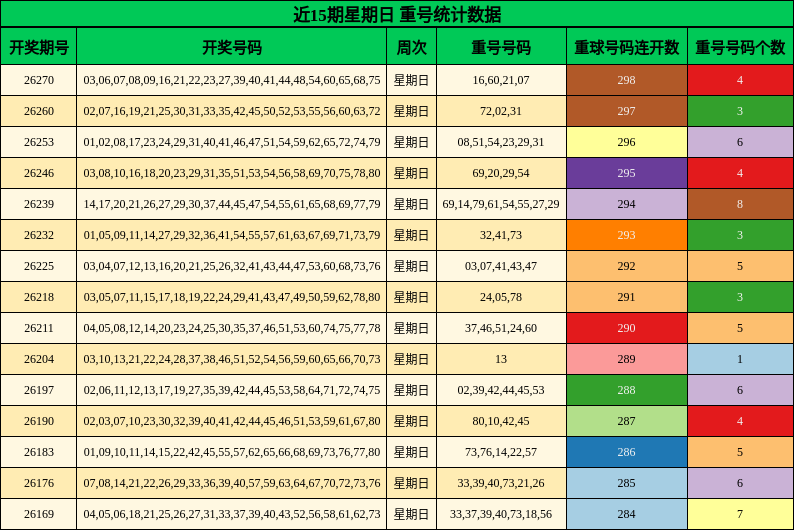Screen dimensions: 794x530
Task: Select issue number 26270
Action: (x=38, y=80)
